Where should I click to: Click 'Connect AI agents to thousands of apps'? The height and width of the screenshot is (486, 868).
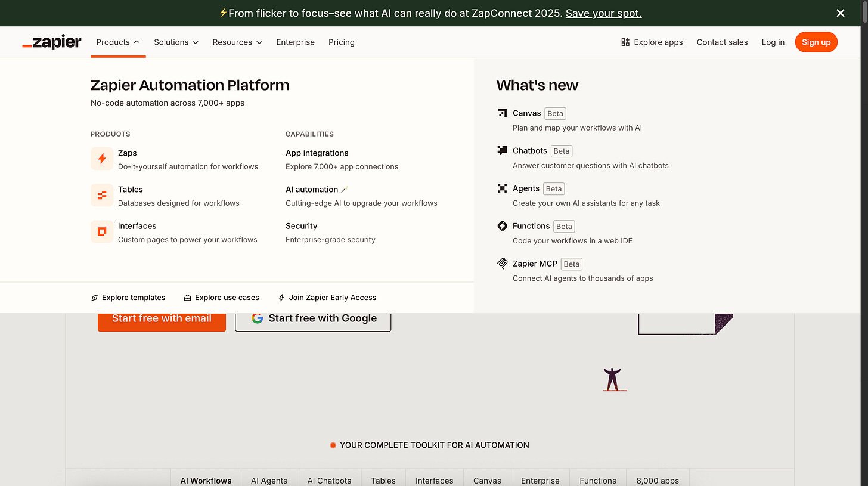(x=582, y=278)
